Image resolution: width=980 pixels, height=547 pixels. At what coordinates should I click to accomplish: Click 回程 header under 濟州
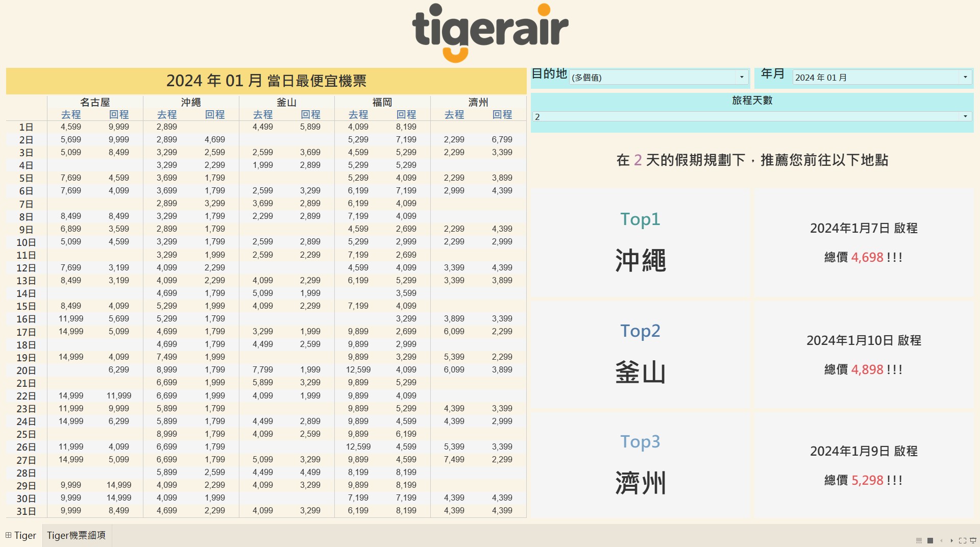[x=502, y=115]
